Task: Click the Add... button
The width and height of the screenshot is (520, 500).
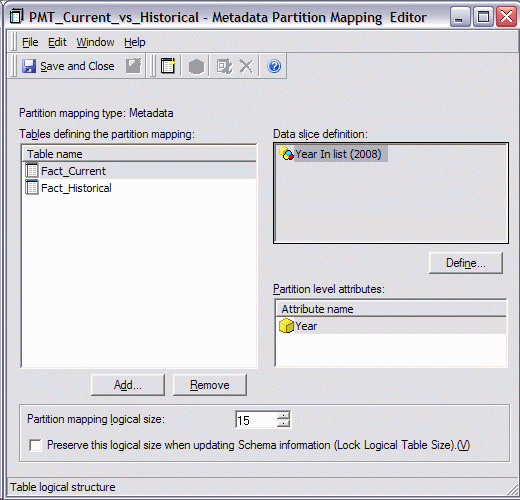Action: point(128,385)
